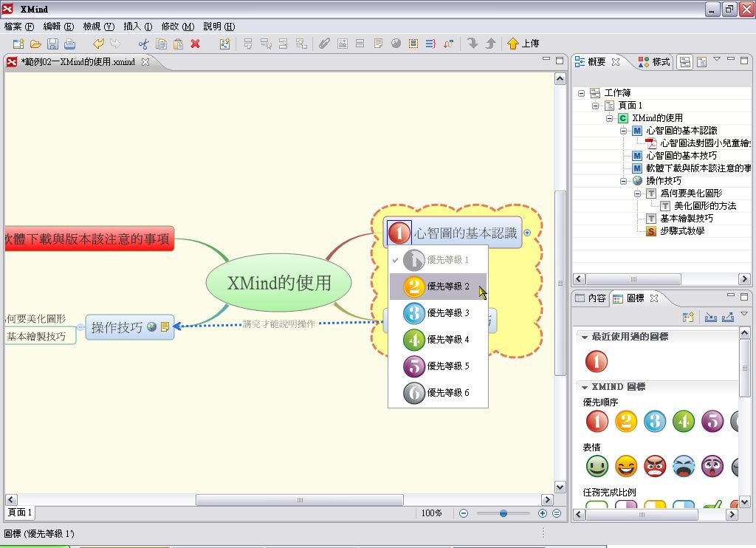This screenshot has width=756, height=548.
Task: Click the angry red face marker
Action: (655, 466)
